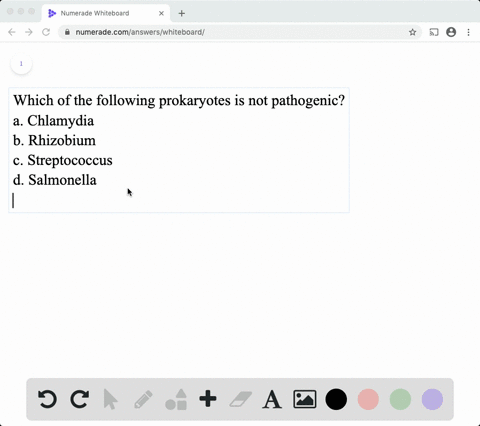Go forward in browser history
Image resolution: width=480 pixels, height=426 pixels.
coord(29,32)
